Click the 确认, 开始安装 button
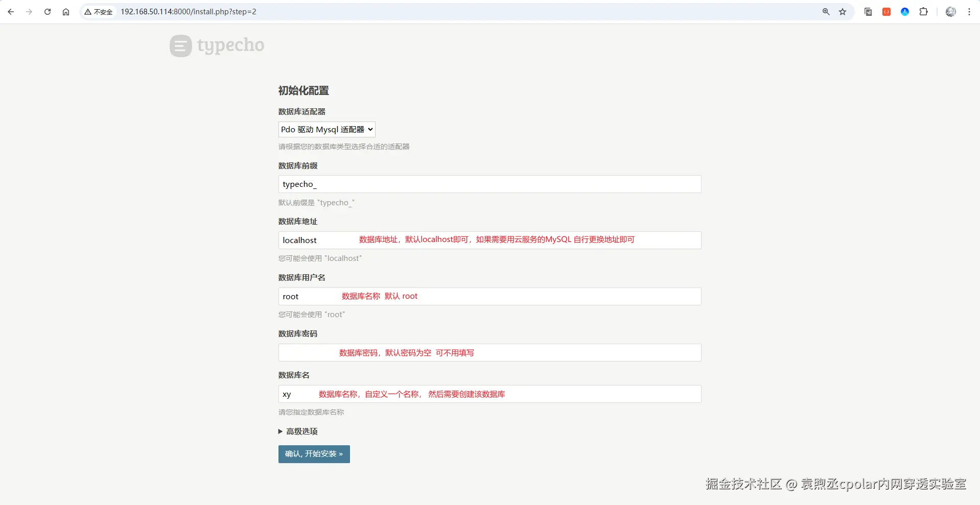Viewport: 980px width, 505px height. (314, 454)
